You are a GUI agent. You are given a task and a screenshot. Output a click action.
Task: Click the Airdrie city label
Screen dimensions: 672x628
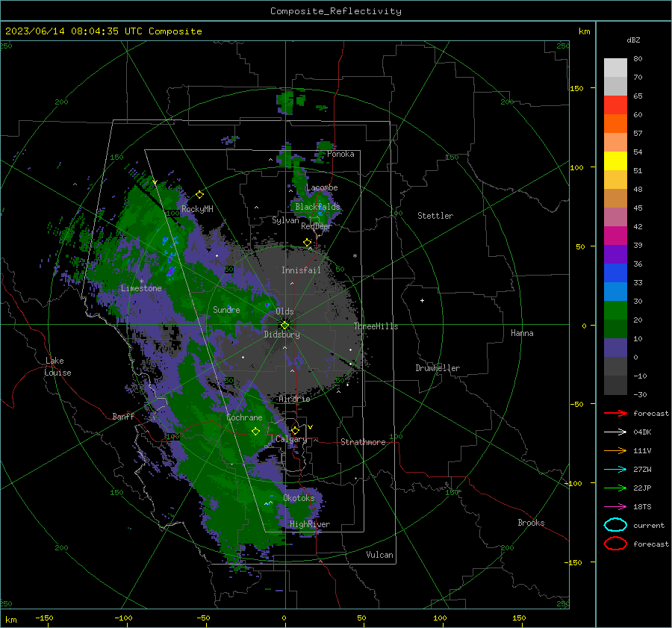tap(294, 399)
